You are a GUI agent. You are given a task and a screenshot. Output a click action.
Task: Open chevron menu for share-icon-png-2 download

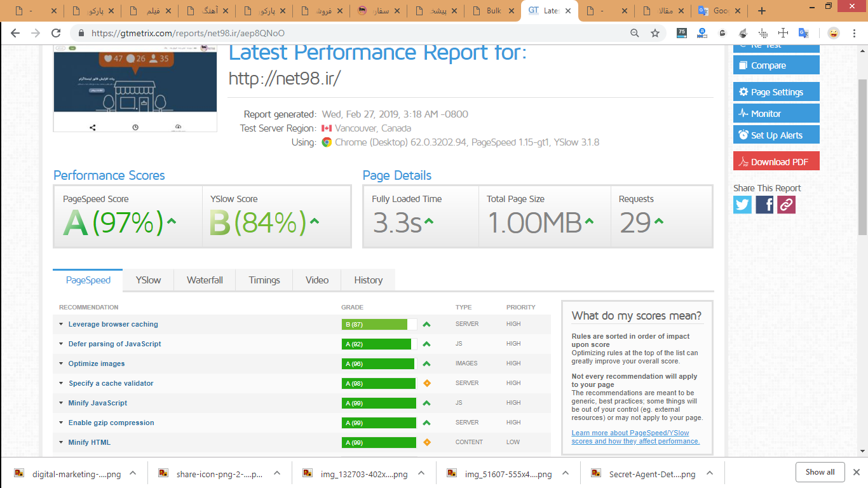(277, 473)
